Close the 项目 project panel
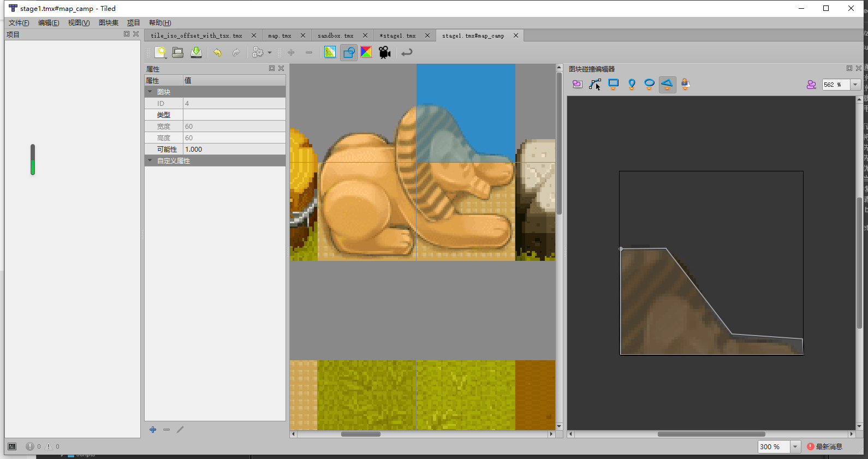The image size is (868, 459). point(136,34)
